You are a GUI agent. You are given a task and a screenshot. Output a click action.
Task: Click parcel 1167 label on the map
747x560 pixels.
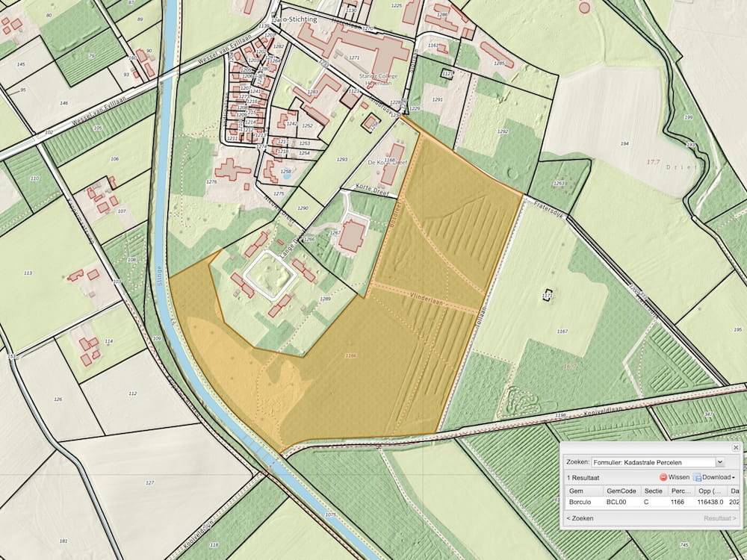click(x=562, y=331)
